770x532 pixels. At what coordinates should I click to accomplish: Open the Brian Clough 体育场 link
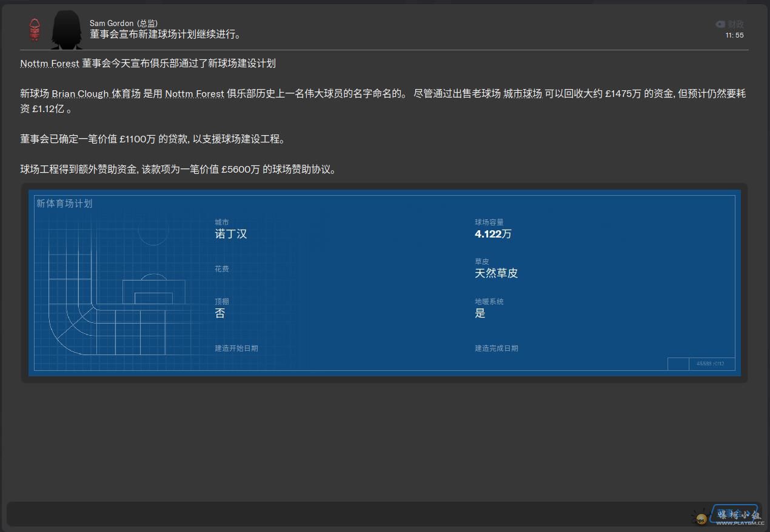click(x=96, y=94)
